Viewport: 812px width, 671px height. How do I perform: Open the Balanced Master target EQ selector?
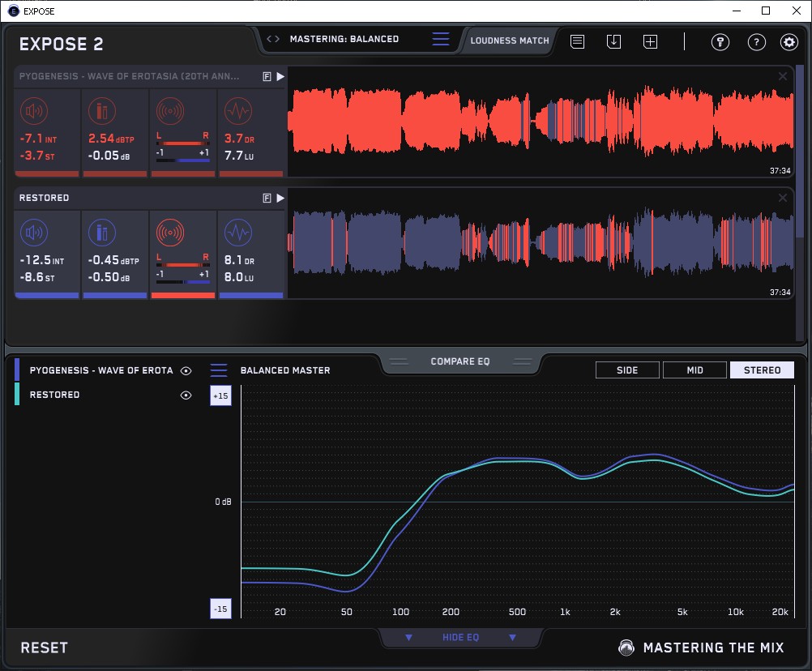(x=285, y=370)
